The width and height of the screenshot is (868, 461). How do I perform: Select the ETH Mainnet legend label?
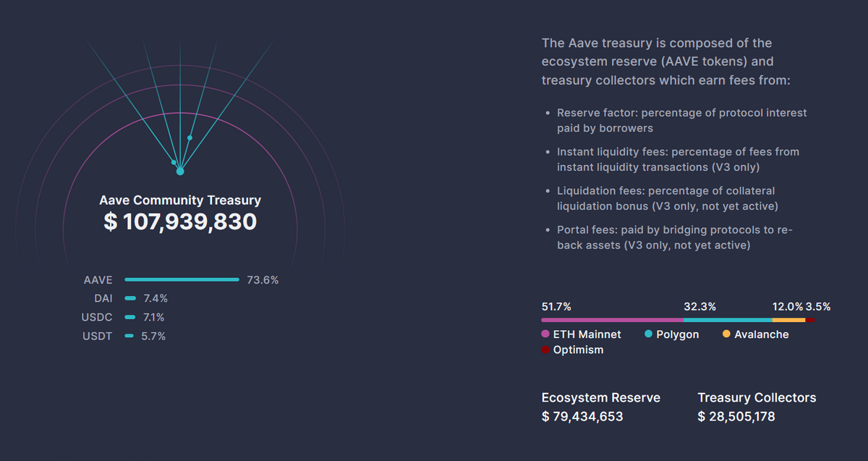pos(587,334)
